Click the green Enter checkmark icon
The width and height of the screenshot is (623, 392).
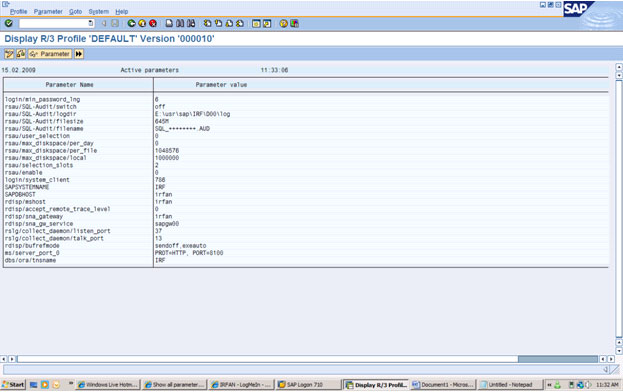point(8,23)
